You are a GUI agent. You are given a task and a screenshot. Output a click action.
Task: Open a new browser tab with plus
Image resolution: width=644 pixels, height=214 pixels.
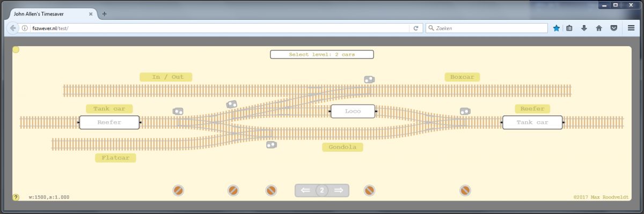point(104,14)
